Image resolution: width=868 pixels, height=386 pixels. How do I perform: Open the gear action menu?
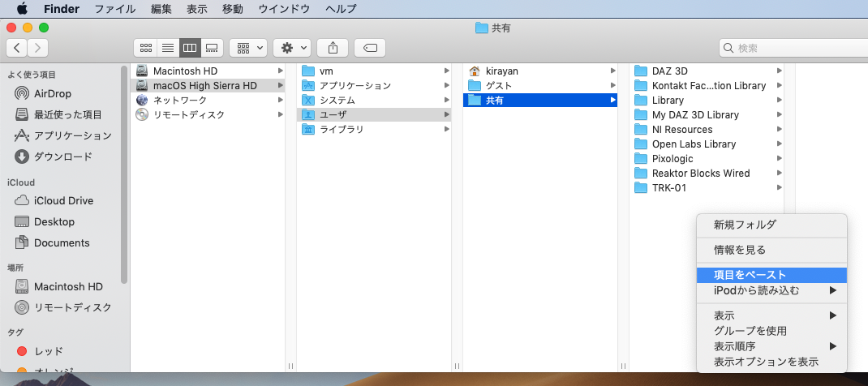(x=292, y=48)
